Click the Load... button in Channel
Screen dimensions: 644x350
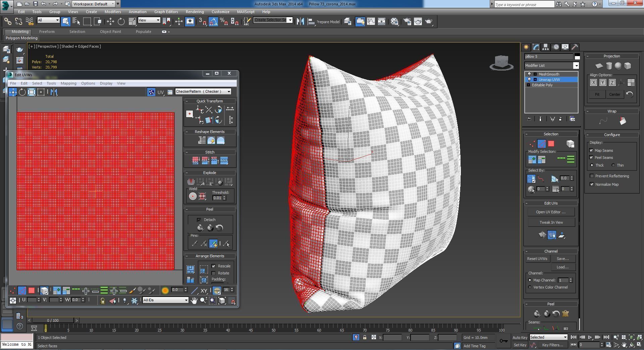click(562, 267)
